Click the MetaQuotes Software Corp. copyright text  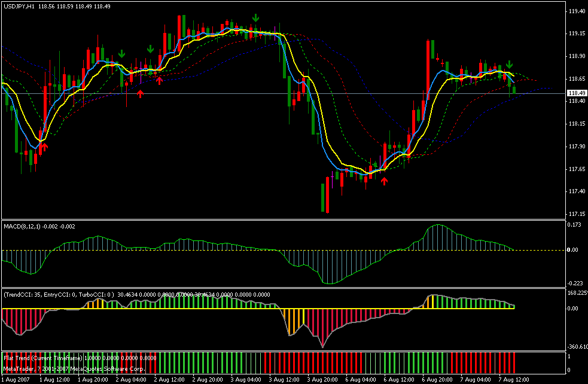pos(75,369)
